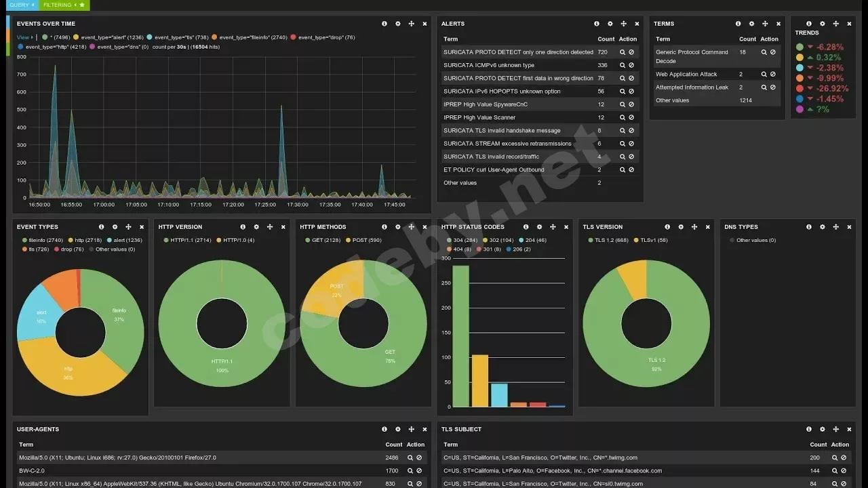Viewport: 868px width, 488px height.
Task: Open gear settings of Event Types panel
Action: pyautogui.click(x=115, y=227)
